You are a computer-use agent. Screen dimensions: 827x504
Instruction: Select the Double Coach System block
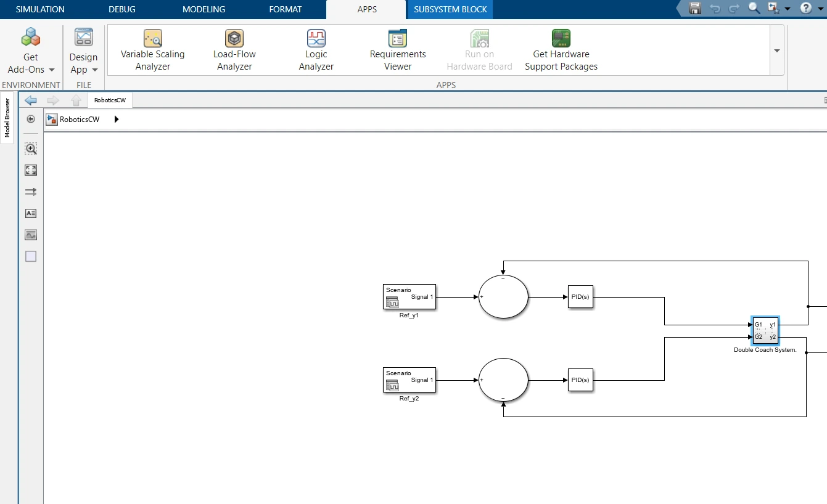pos(765,330)
